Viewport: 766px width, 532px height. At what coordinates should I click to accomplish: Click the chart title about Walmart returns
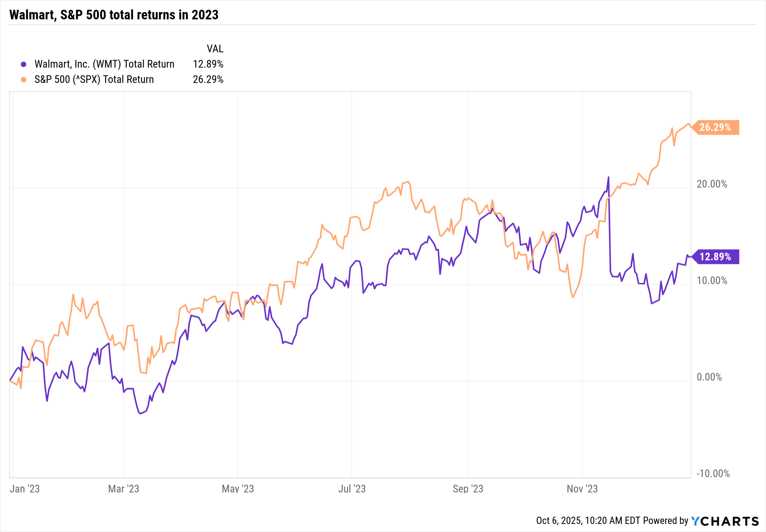[114, 15]
